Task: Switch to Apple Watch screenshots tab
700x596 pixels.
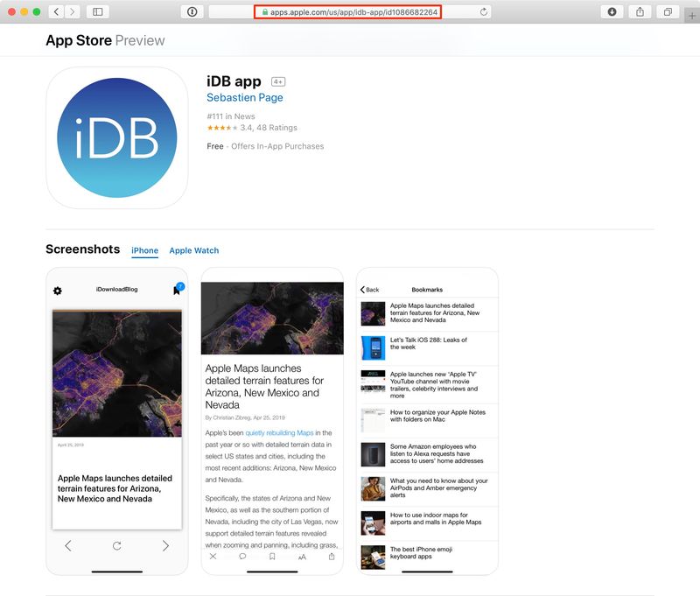Action: [x=194, y=250]
